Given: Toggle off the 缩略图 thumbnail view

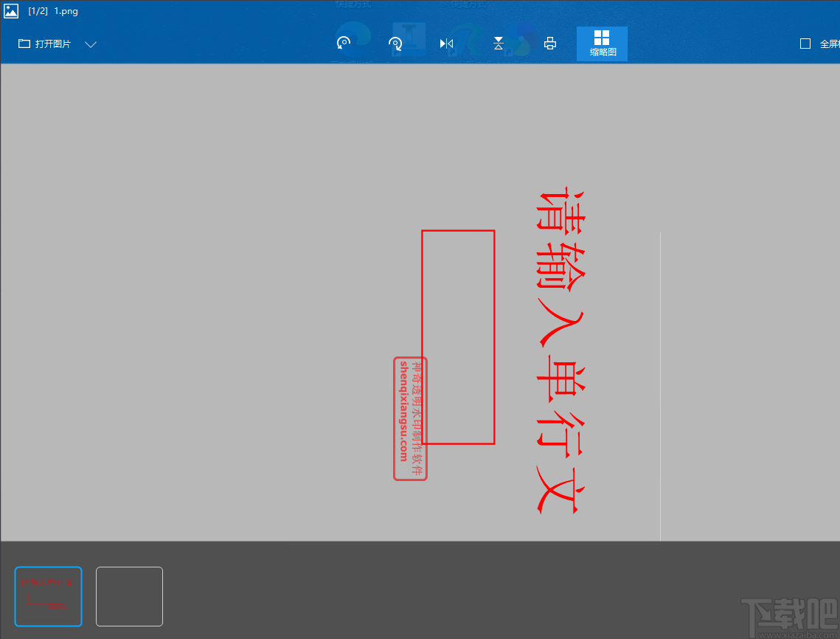Looking at the screenshot, I should tap(601, 44).
